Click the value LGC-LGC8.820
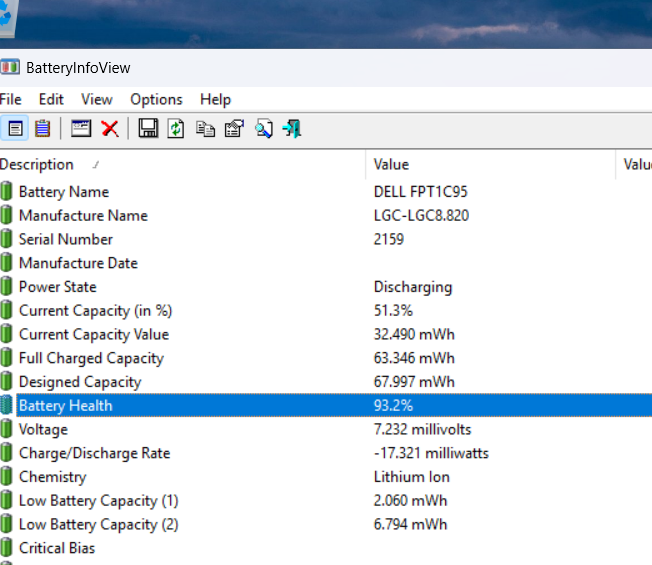Screen dimensions: 652x565 click(422, 215)
